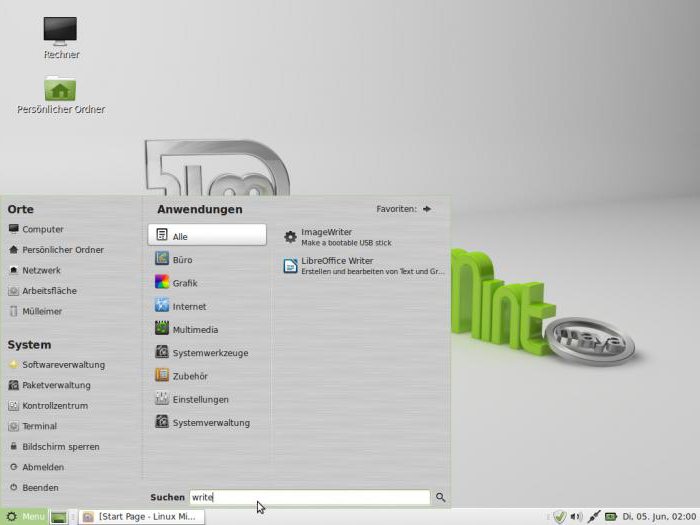Open Arbeitsfläche place entry

[x=42, y=291]
